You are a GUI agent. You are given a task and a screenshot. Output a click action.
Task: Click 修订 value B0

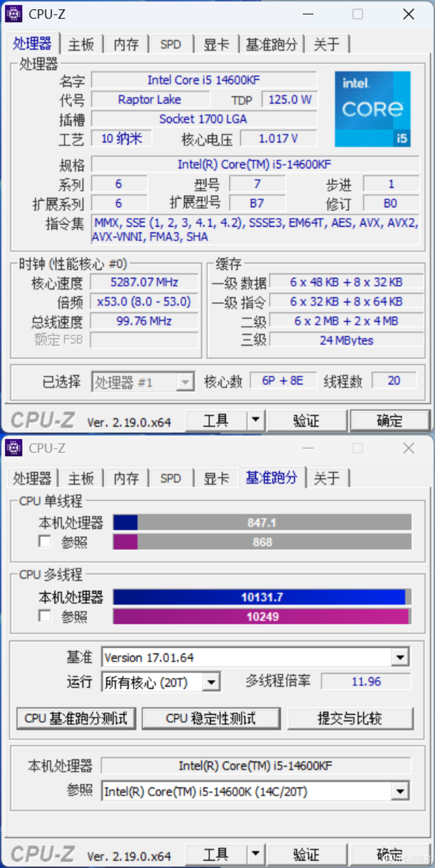point(391,203)
